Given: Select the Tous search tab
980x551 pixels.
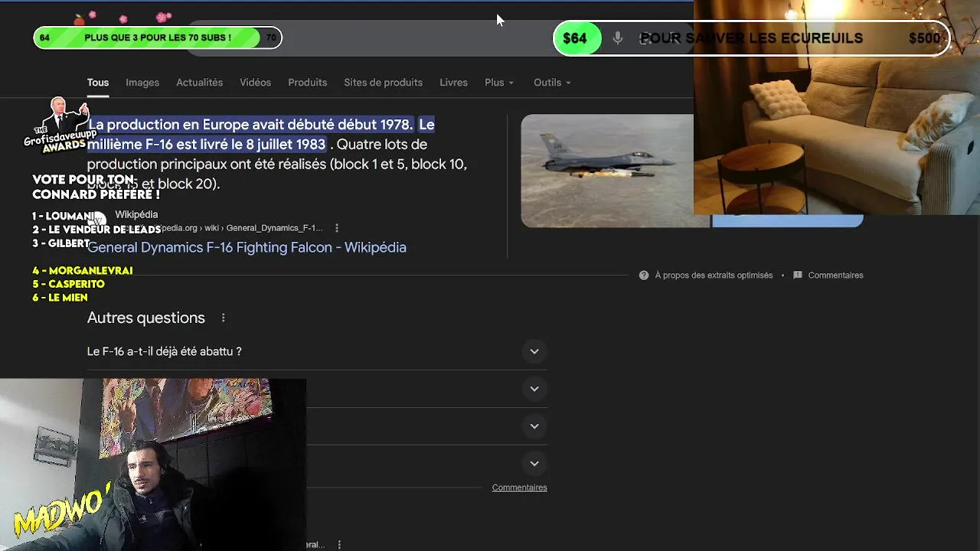Looking at the screenshot, I should click(97, 83).
